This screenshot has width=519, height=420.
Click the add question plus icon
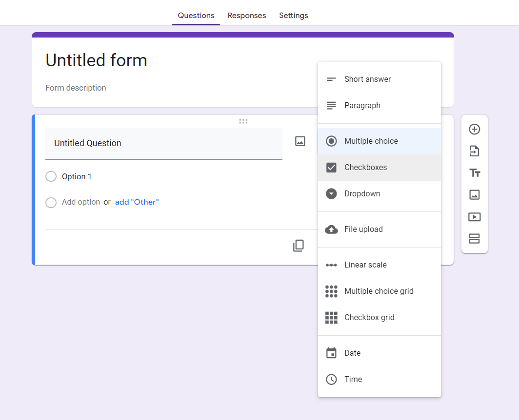pyautogui.click(x=474, y=129)
